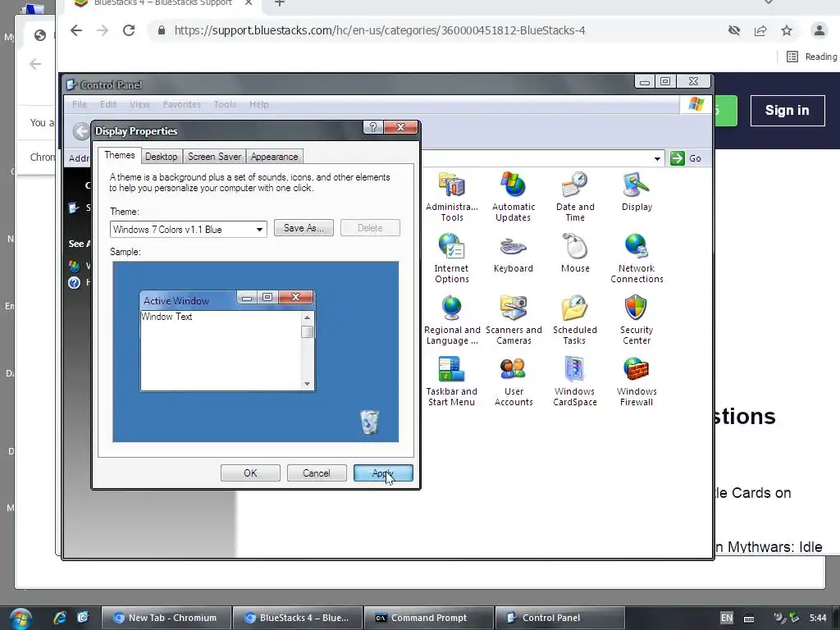Close the BlueStacks 4 browser tab
The height and width of the screenshot is (630, 840).
pos(248,3)
